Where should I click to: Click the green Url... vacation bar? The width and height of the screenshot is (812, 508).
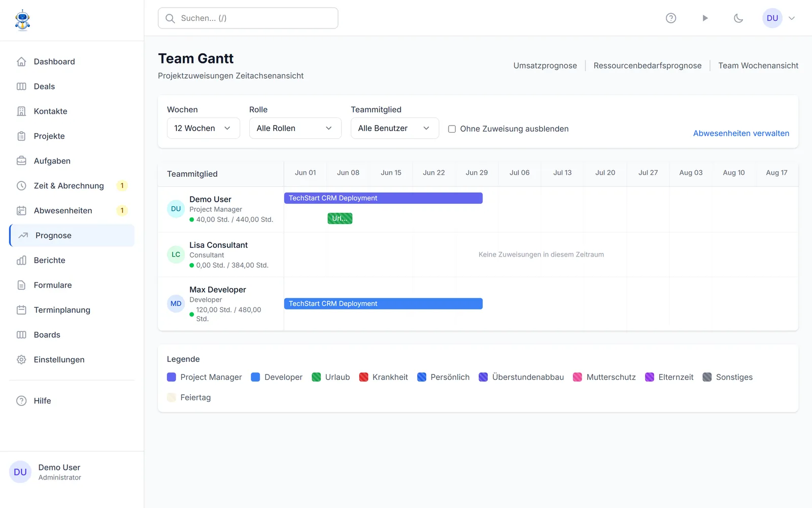pos(340,218)
